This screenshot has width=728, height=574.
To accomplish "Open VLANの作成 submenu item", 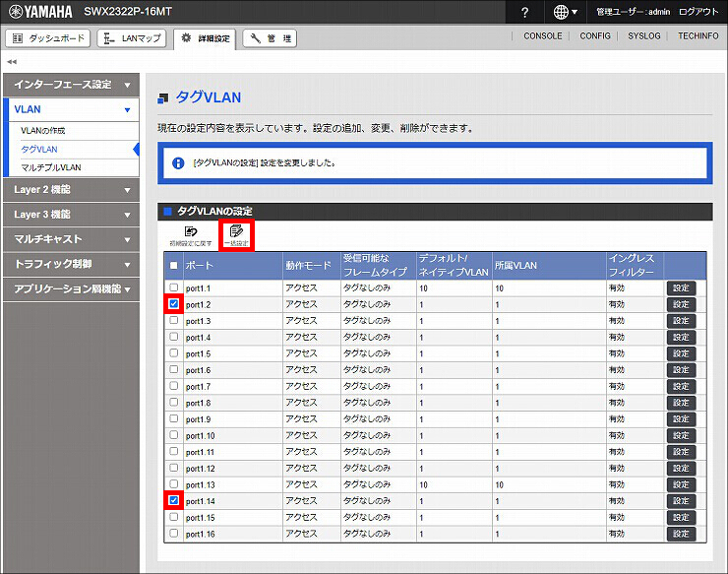I will click(x=42, y=131).
